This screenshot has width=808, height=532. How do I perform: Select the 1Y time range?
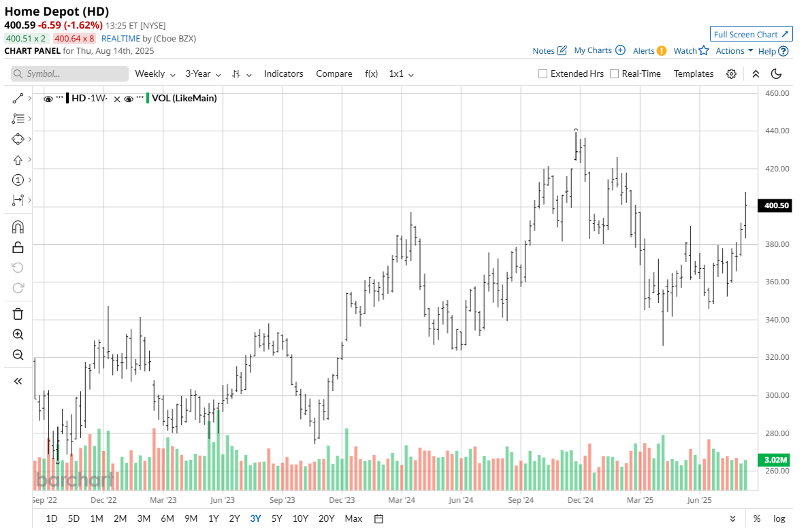213,518
